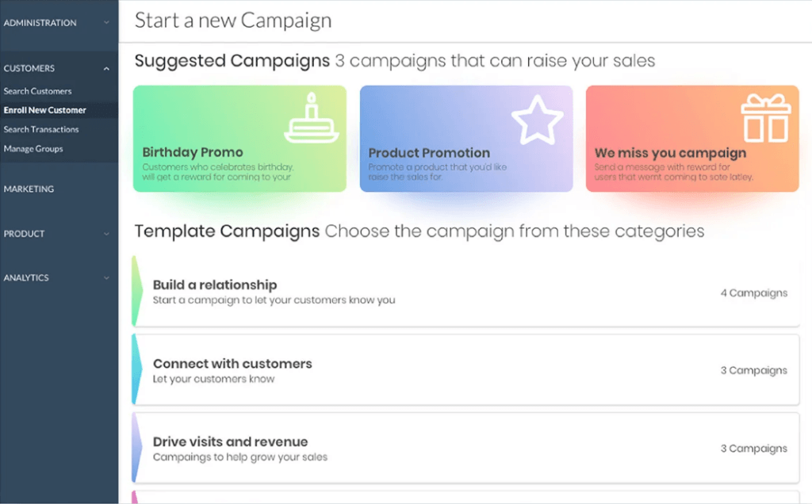Click the star icon on Product Promotion
The image size is (812, 504).
pyautogui.click(x=536, y=119)
